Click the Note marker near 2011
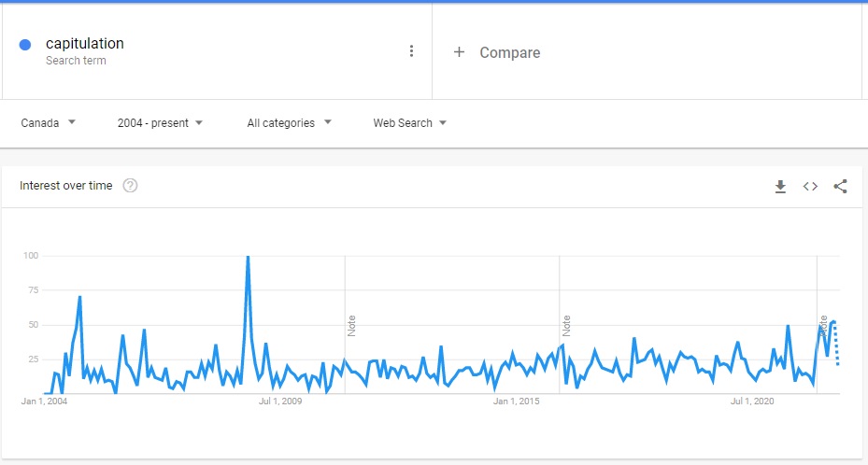Viewport: 868px width, 465px height. click(x=352, y=325)
